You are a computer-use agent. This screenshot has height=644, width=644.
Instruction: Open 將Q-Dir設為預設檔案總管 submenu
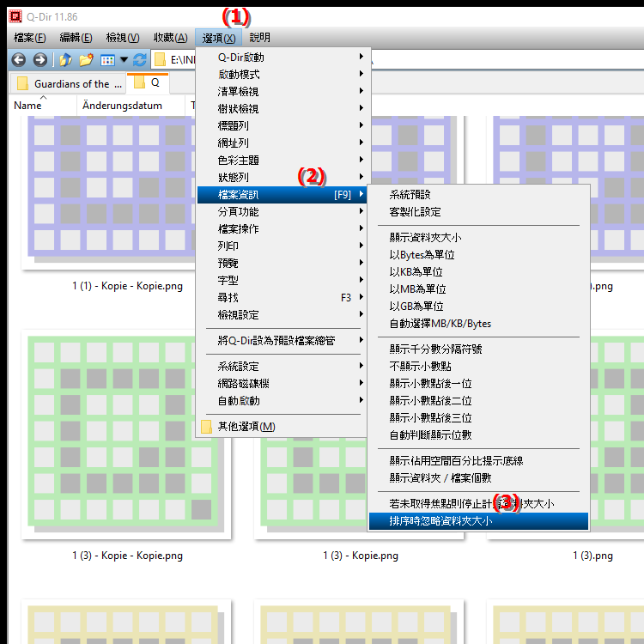[283, 341]
